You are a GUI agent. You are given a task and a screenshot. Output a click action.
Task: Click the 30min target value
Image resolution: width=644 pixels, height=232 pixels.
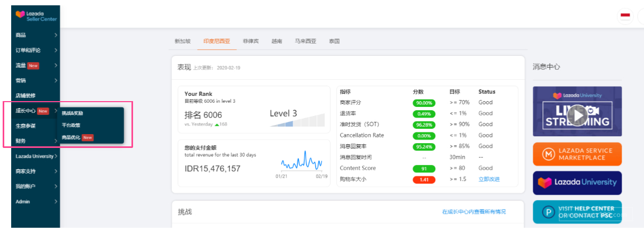click(458, 157)
